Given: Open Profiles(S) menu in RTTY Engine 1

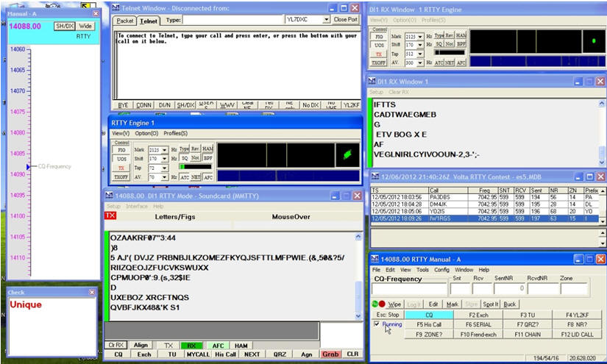Looking at the screenshot, I should tap(175, 133).
